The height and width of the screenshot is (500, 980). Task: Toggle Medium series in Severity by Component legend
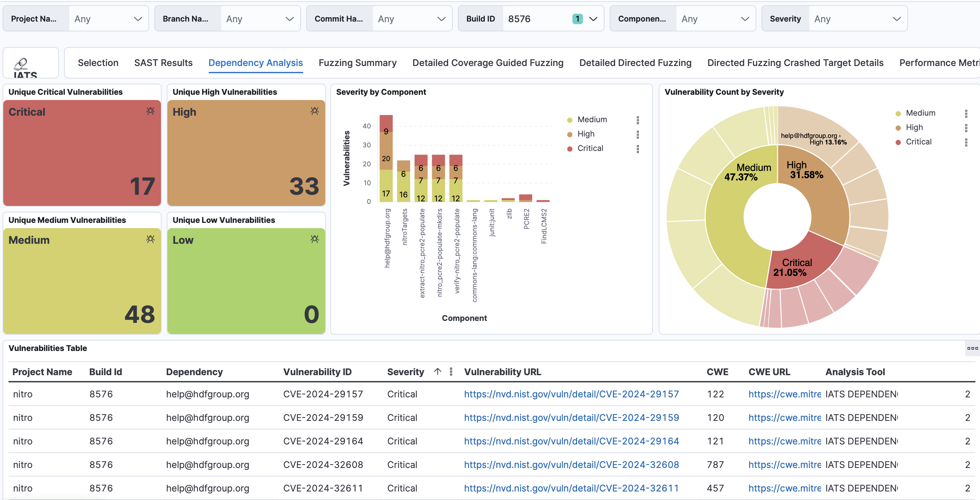(592, 119)
